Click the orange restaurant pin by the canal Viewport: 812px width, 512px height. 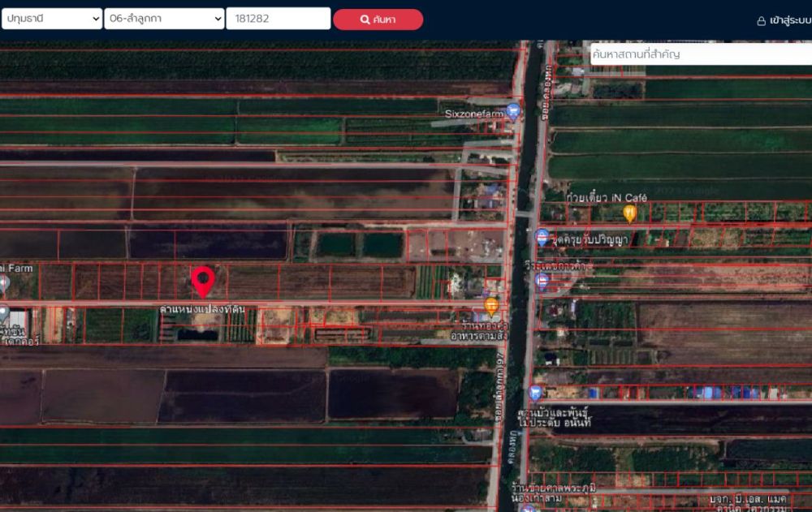click(x=491, y=305)
